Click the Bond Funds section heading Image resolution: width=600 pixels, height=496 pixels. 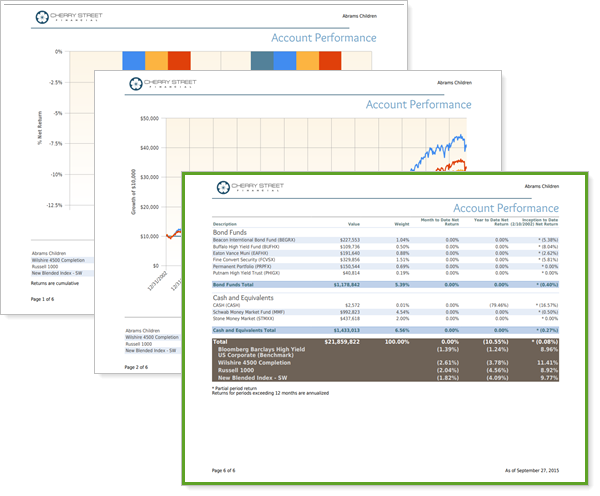pos(231,232)
